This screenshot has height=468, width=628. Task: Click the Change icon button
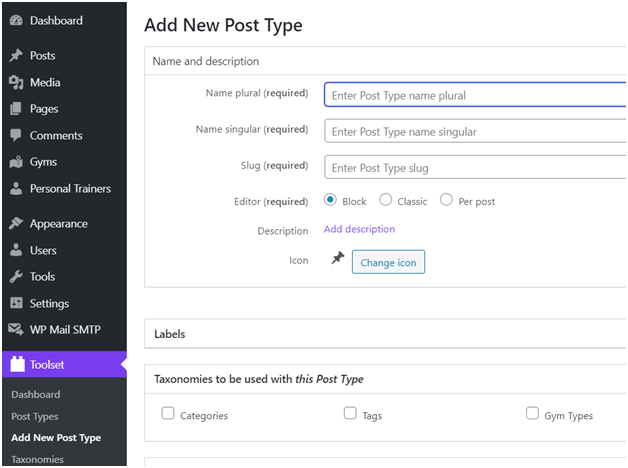click(x=388, y=262)
